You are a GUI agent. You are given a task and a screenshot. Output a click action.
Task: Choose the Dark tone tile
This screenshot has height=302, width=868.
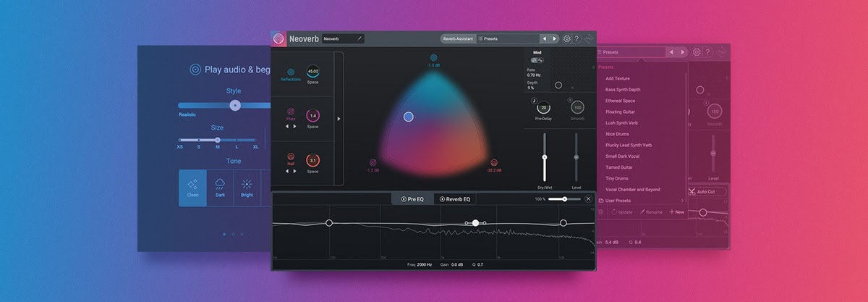tap(220, 188)
